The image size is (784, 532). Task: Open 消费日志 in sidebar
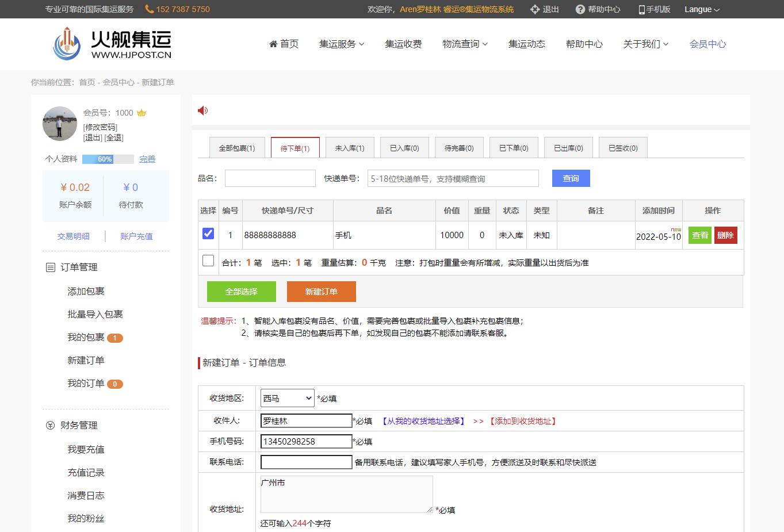tap(86, 496)
